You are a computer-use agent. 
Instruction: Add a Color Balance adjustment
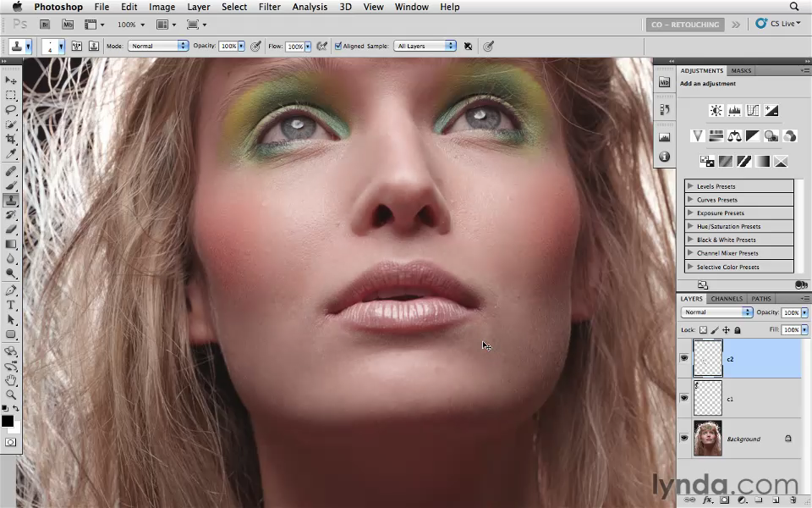(734, 135)
